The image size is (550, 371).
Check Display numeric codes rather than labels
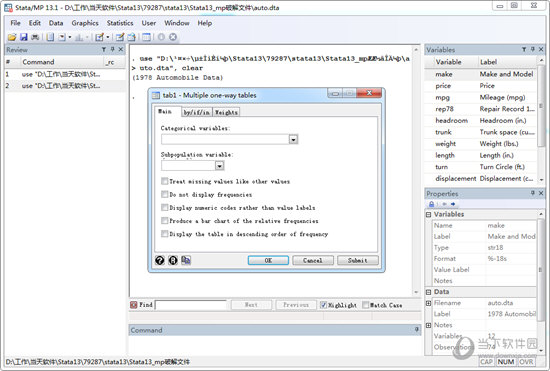tap(165, 208)
